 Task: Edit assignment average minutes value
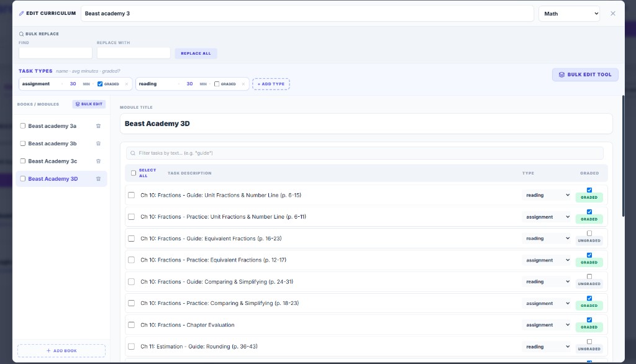(x=73, y=84)
